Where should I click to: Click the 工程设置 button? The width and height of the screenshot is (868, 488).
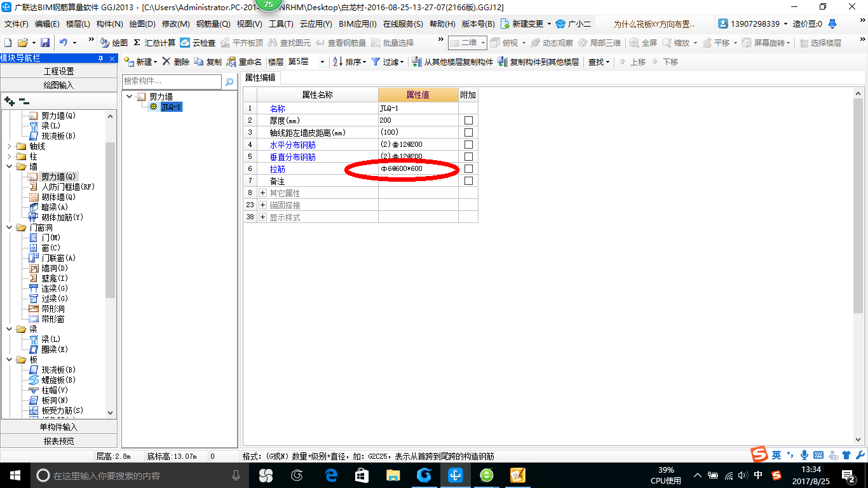tap(58, 71)
